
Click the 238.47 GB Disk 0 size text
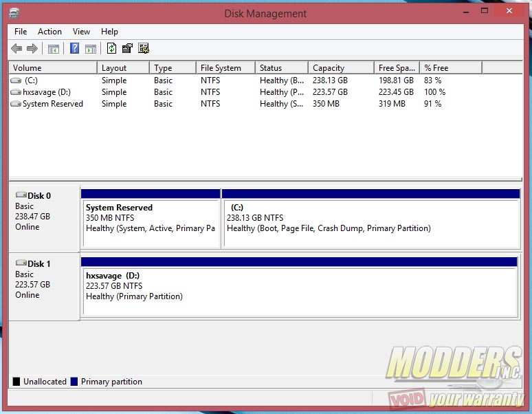tap(32, 217)
